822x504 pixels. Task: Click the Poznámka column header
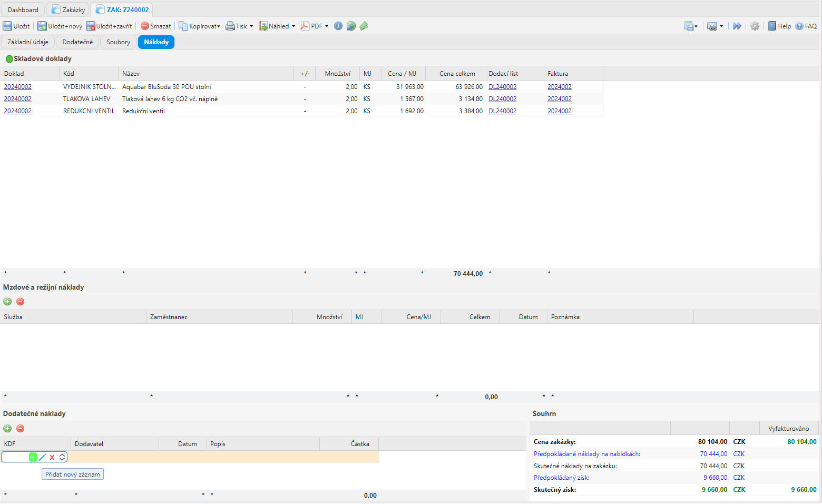point(620,317)
